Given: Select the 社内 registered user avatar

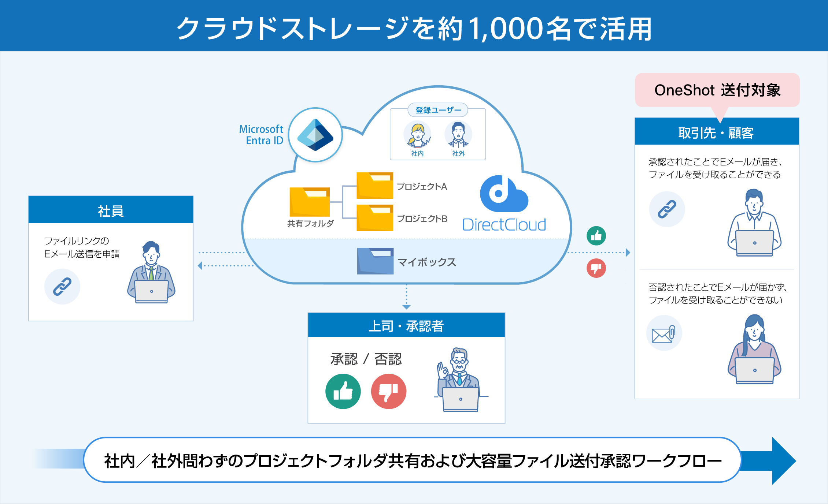Looking at the screenshot, I should coord(417,135).
